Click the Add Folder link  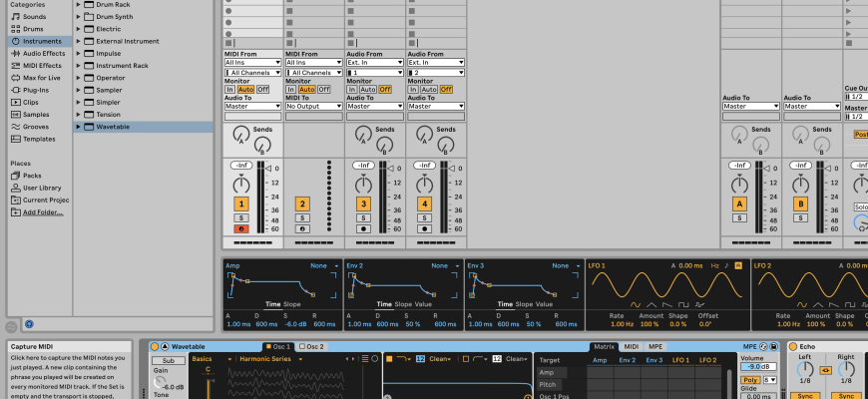[x=43, y=212]
